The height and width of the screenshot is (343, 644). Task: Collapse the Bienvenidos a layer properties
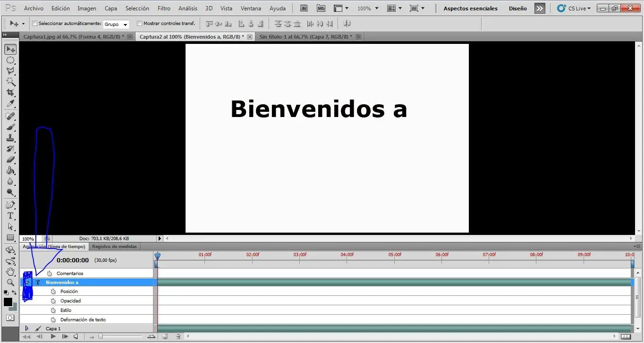(x=27, y=283)
